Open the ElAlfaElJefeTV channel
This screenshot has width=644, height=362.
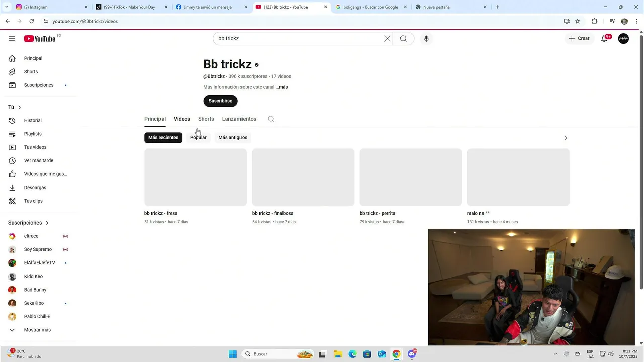point(39,263)
